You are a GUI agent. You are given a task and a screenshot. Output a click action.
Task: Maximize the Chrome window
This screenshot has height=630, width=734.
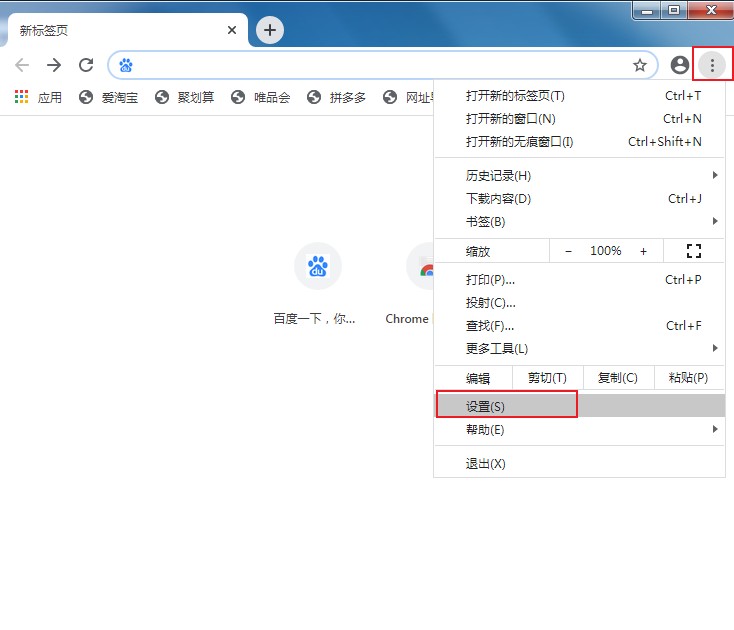click(674, 10)
